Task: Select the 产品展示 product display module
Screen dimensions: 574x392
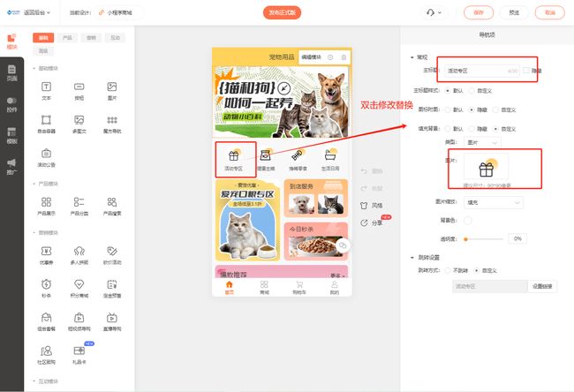Action: [46, 206]
